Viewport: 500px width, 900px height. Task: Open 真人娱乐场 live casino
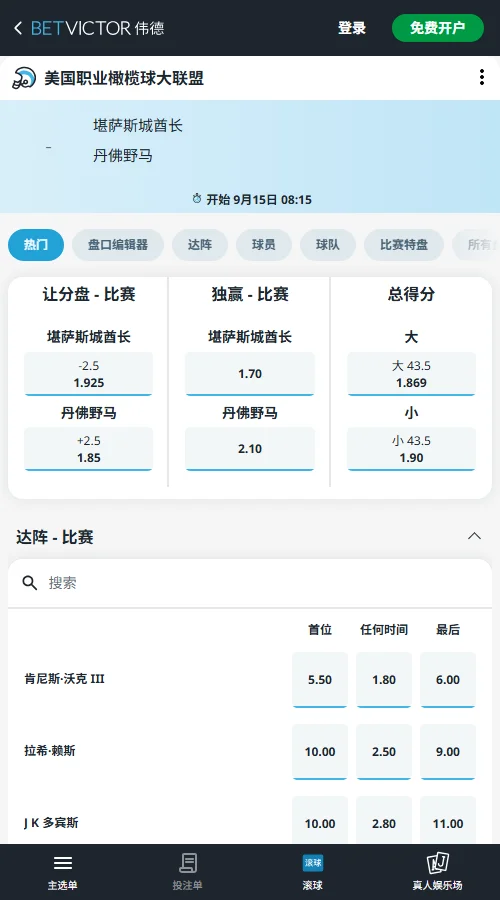tap(437, 871)
